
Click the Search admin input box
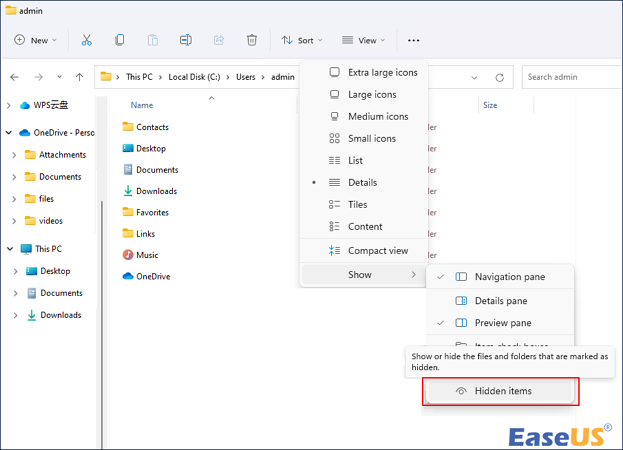pos(571,77)
